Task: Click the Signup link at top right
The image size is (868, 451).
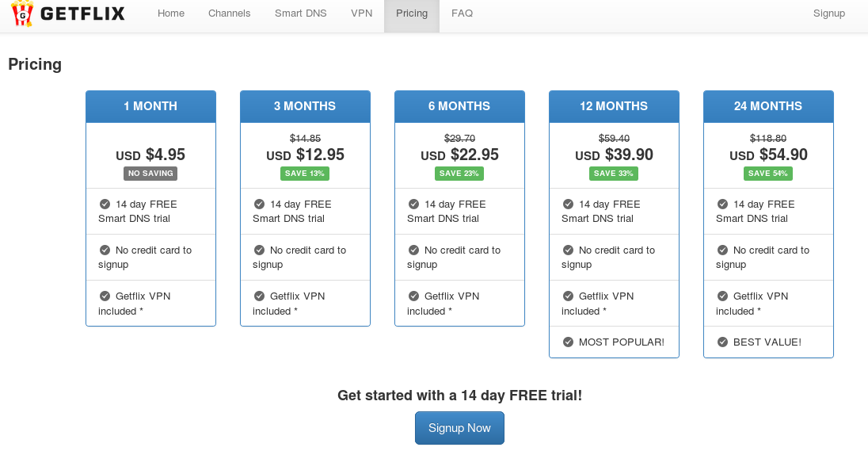Action: point(828,13)
